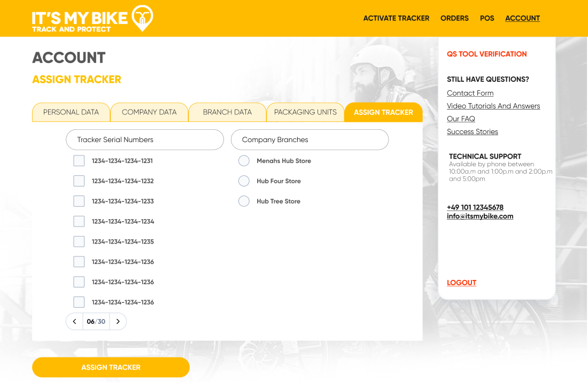Switch to Branch Data tab
Screen dimensions: 588x382
(227, 112)
